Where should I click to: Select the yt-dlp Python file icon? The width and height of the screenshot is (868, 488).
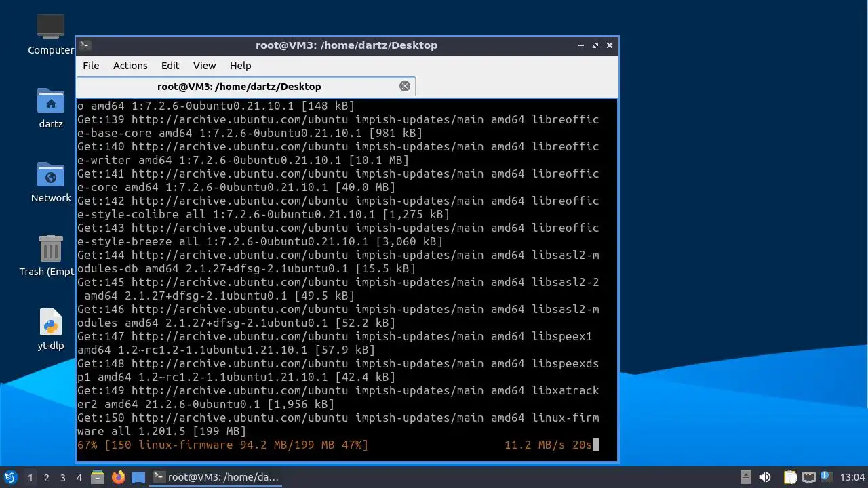pyautogui.click(x=51, y=330)
